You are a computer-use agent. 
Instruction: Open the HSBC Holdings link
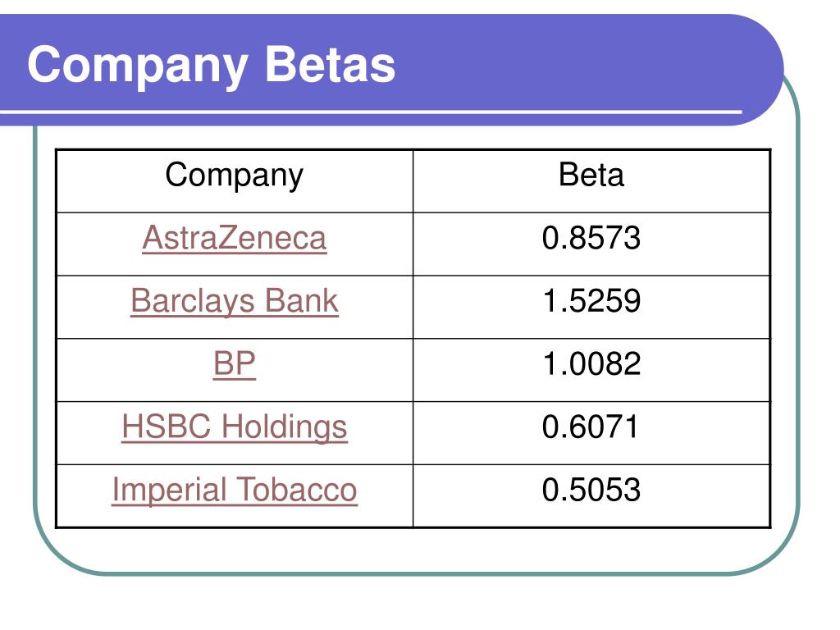tap(235, 427)
